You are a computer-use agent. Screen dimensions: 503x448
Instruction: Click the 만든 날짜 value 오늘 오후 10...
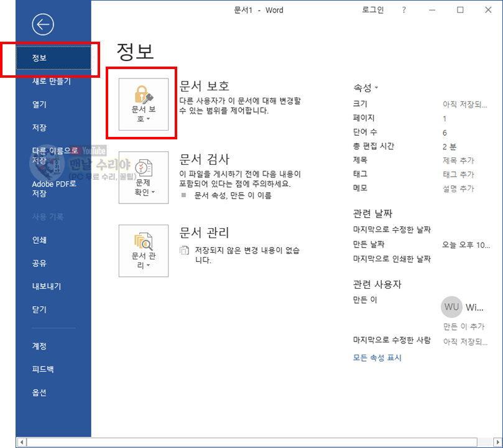click(466, 245)
